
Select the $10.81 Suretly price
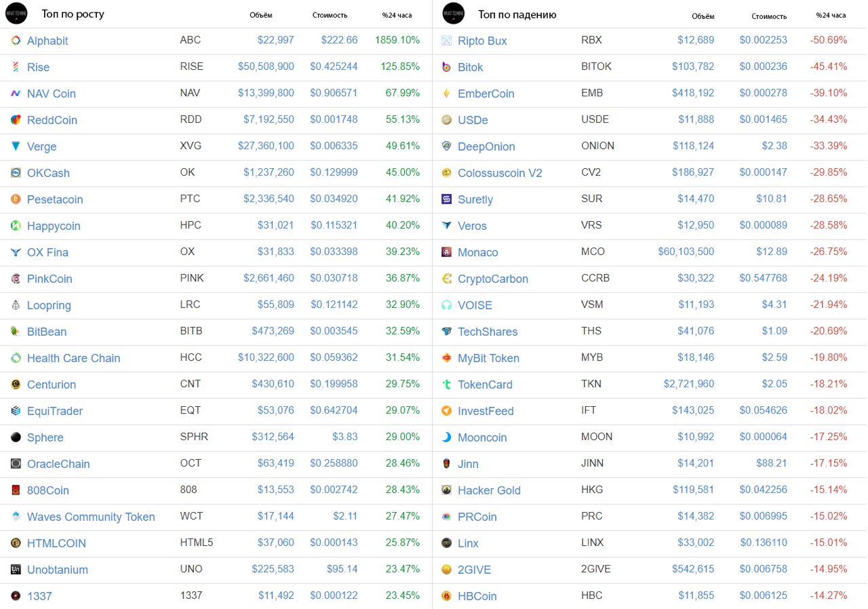coord(772,199)
